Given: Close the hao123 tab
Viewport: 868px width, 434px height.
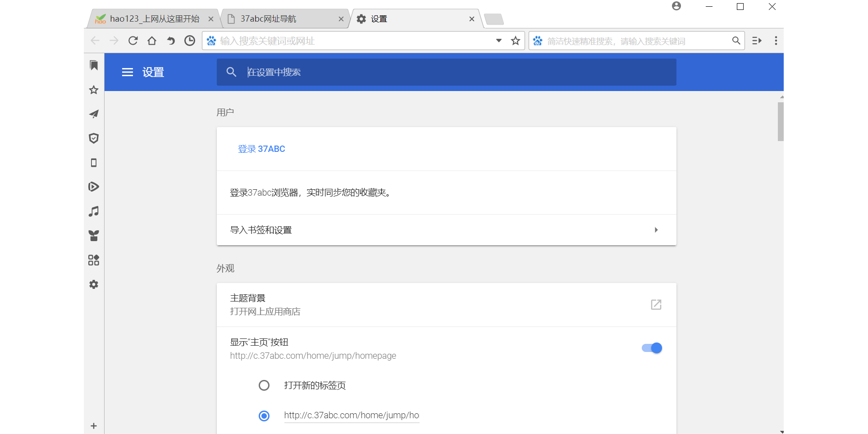Looking at the screenshot, I should (211, 19).
